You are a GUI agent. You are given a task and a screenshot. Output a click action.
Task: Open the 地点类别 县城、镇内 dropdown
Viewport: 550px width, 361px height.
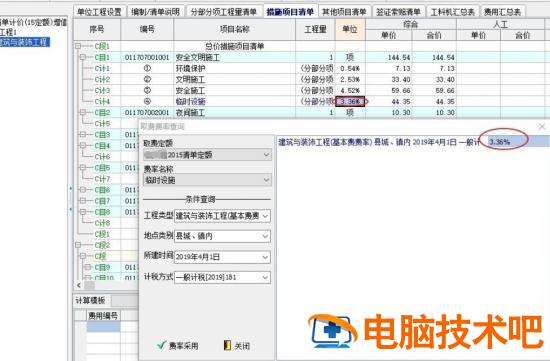click(x=222, y=236)
